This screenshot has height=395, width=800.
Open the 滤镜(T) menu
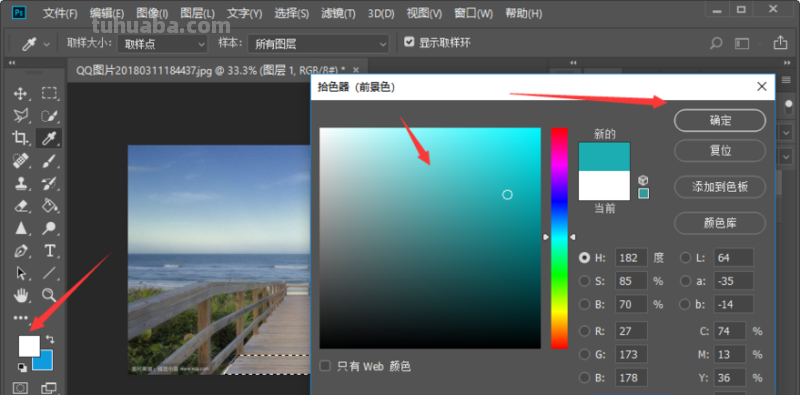coord(339,13)
